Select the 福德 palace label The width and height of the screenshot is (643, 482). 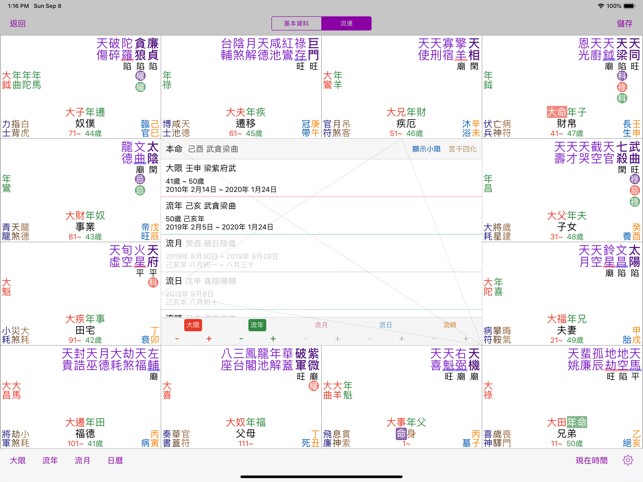pos(85,433)
